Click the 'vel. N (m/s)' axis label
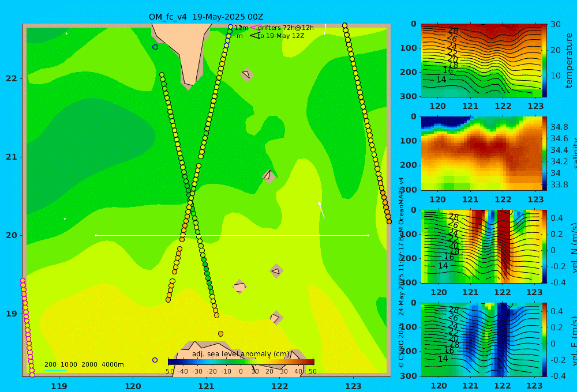577x392 pixels. (x=574, y=247)
